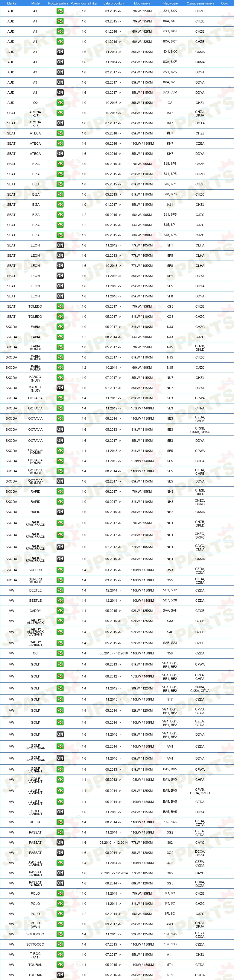The width and height of the screenshot is (234, 980).
Task: Click the Rodzaj paliwa column header
Action: (x=58, y=3)
